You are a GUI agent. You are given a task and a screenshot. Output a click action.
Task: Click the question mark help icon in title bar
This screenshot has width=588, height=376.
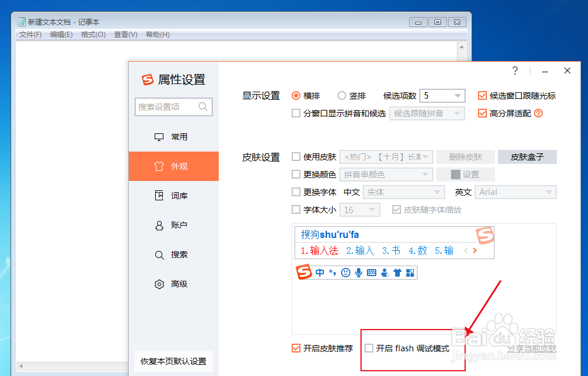[515, 70]
